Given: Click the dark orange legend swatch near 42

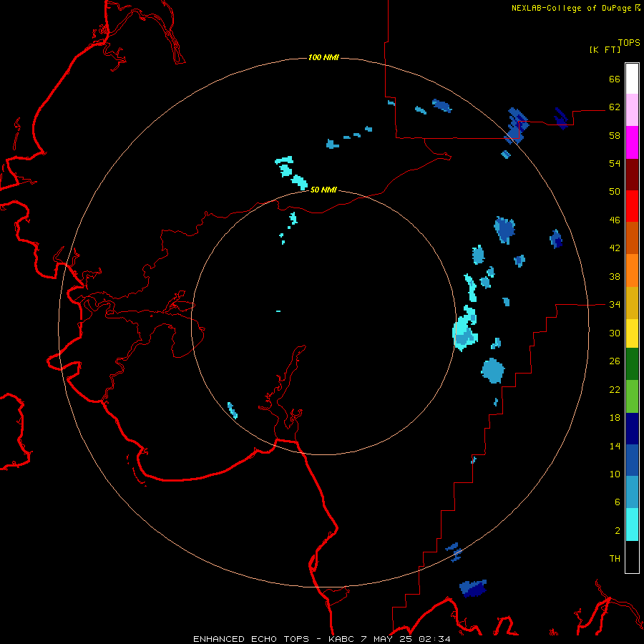Looking at the screenshot, I should coord(632,238).
